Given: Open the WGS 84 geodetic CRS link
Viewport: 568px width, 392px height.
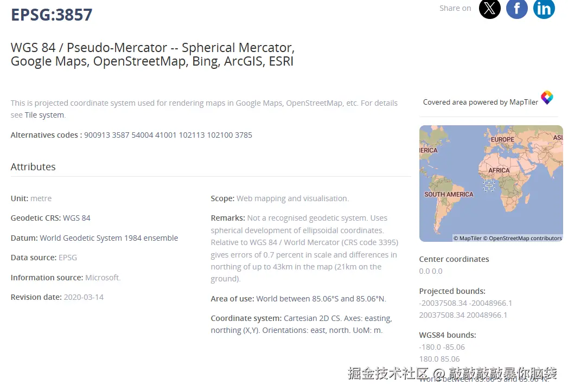Looking at the screenshot, I should click(76, 218).
